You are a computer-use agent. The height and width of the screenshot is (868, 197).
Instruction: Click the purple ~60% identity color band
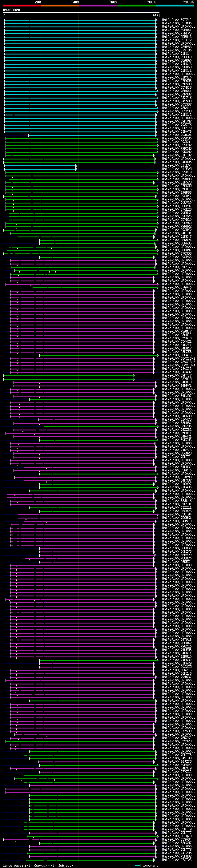98,6
